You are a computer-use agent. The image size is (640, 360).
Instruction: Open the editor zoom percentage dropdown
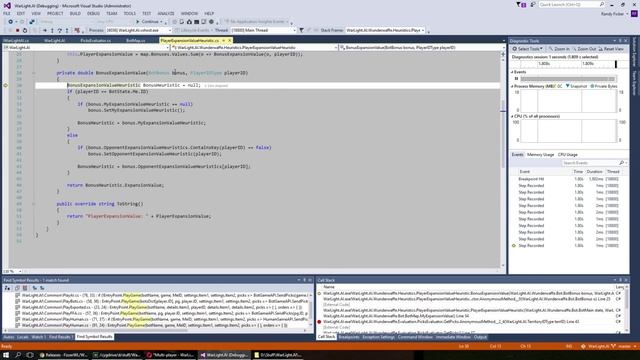point(11,271)
